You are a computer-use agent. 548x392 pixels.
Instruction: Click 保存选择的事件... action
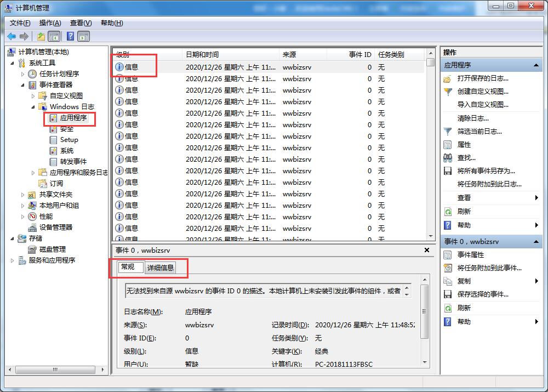click(483, 294)
